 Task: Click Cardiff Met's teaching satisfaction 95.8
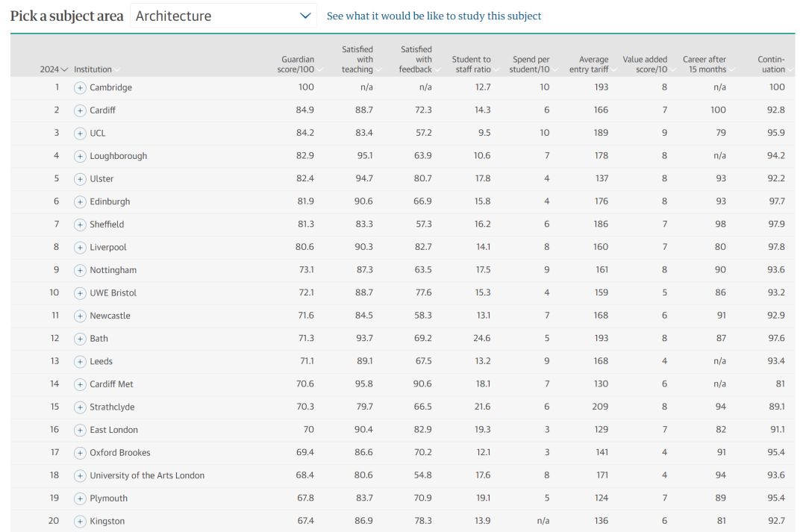(x=363, y=384)
